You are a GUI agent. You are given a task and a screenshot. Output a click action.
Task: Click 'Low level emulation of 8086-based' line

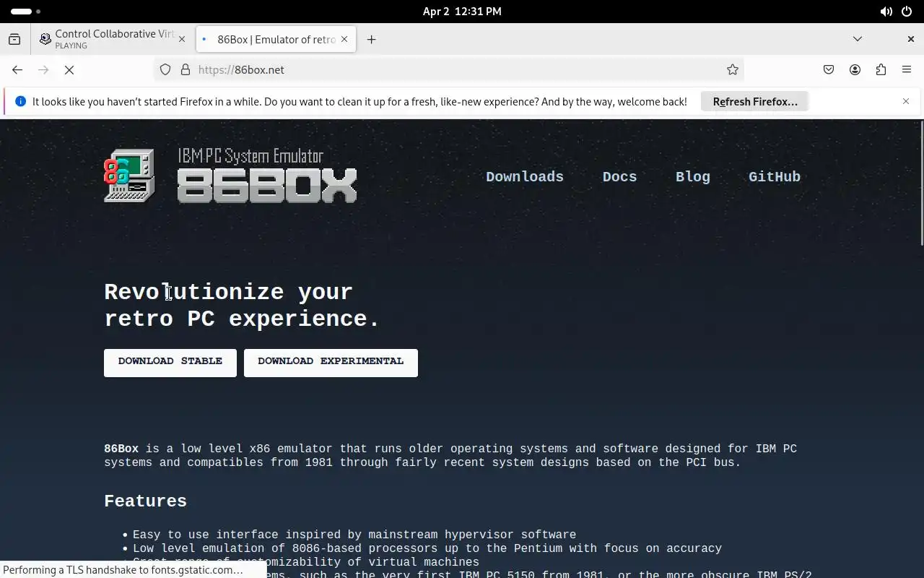tap(427, 548)
